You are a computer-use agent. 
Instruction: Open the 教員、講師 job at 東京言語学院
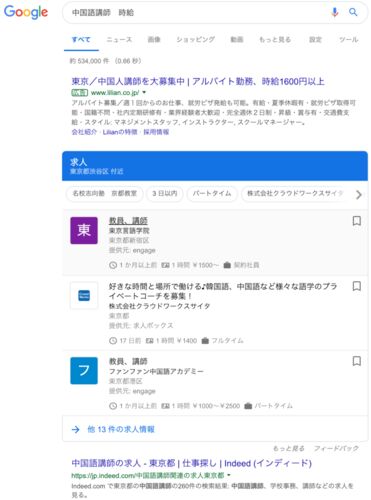click(x=128, y=221)
